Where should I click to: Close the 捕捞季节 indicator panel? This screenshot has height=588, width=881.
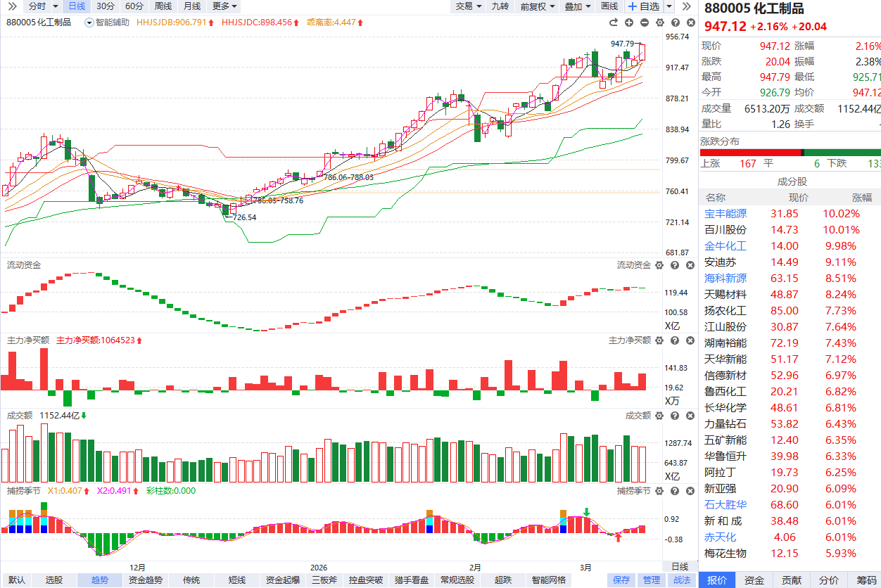pyautogui.click(x=689, y=490)
